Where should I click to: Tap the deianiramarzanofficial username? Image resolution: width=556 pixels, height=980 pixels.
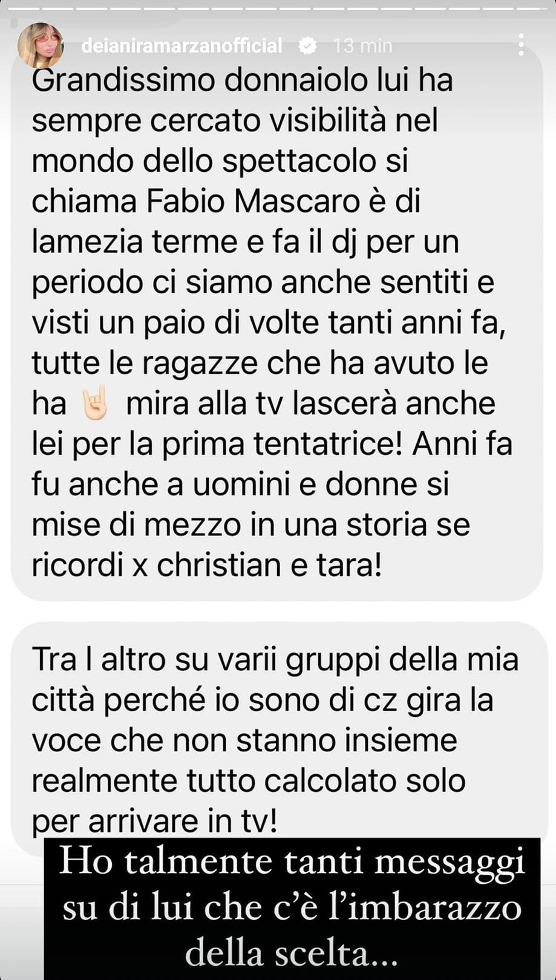[x=182, y=45]
